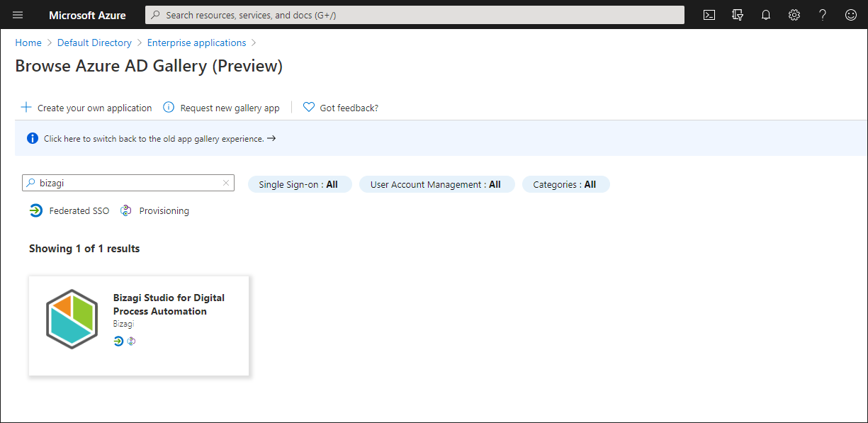Open the Help question mark menu

click(x=823, y=15)
